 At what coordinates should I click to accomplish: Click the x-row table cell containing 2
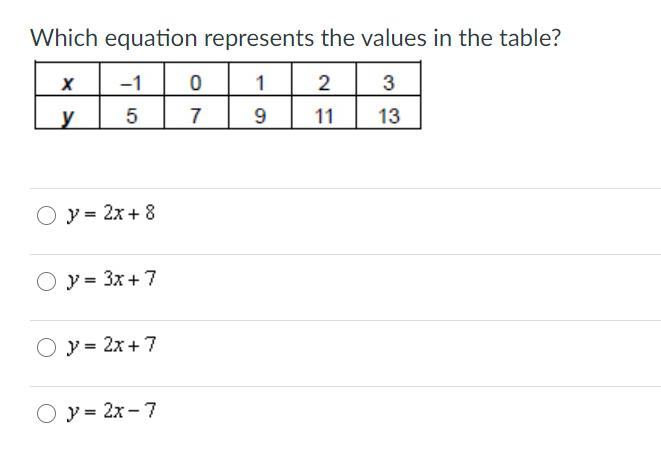point(324,79)
